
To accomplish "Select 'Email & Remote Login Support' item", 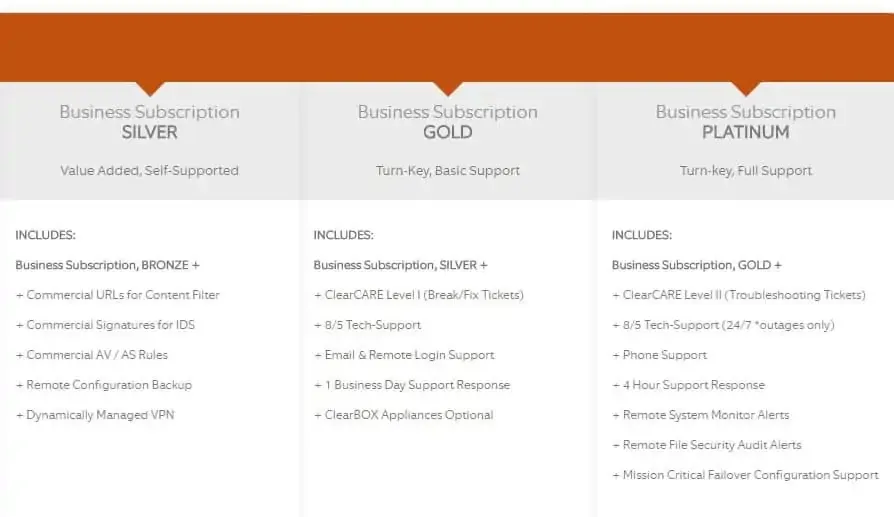I will point(404,355).
